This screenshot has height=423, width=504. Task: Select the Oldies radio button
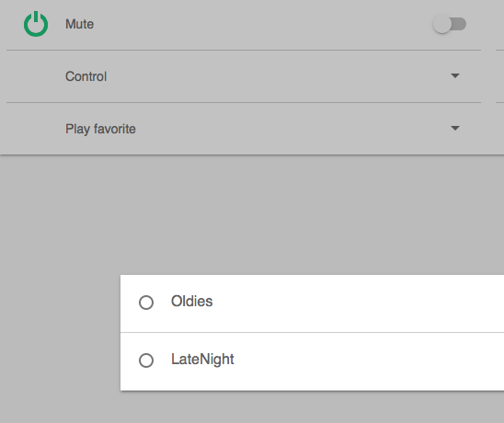pos(146,303)
